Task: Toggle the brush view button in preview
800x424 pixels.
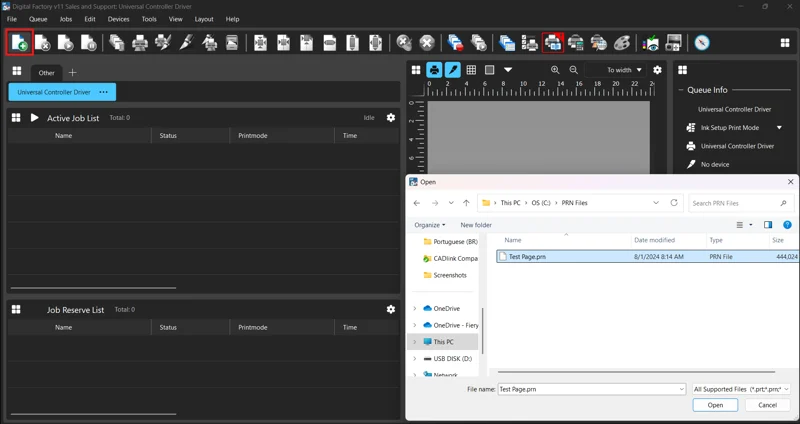Action: coord(453,70)
